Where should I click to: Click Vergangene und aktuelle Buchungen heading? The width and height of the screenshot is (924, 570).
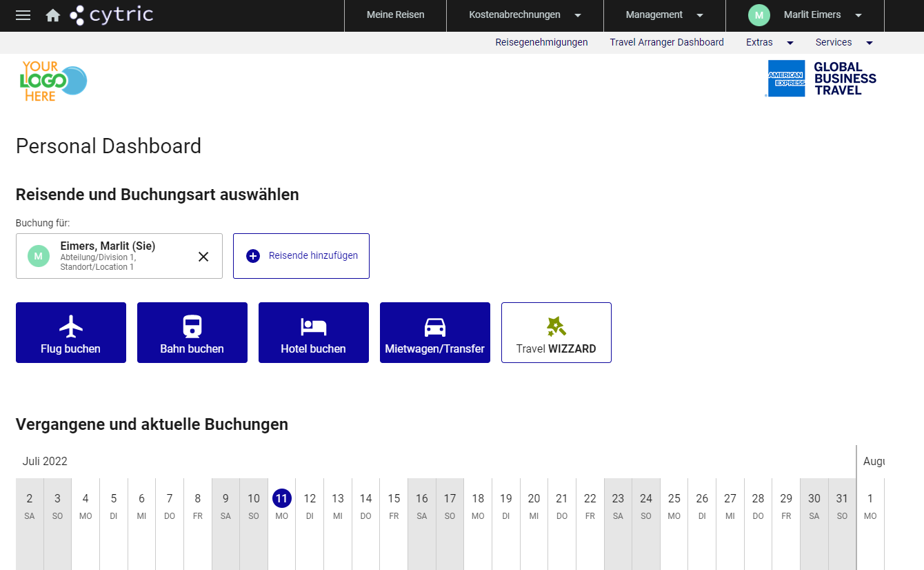coord(152,424)
